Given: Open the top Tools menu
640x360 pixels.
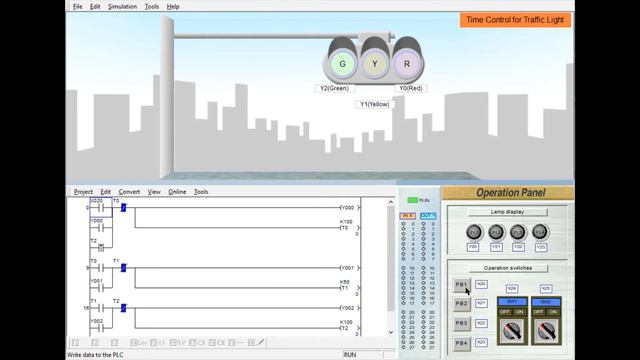Looking at the screenshot, I should point(152,7).
